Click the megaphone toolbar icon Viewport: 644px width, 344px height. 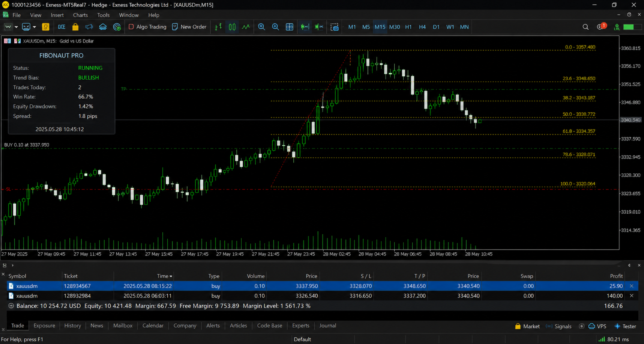coord(89,27)
